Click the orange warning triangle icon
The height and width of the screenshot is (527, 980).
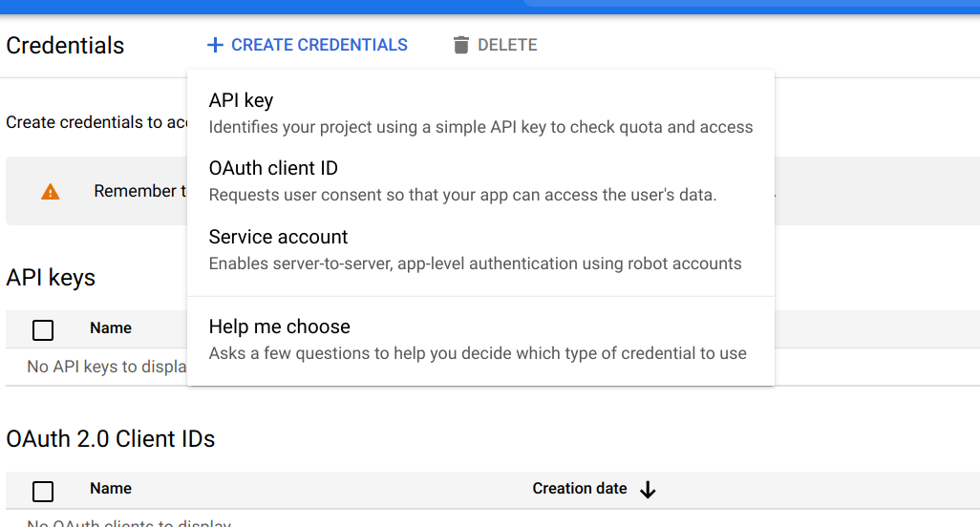(51, 192)
